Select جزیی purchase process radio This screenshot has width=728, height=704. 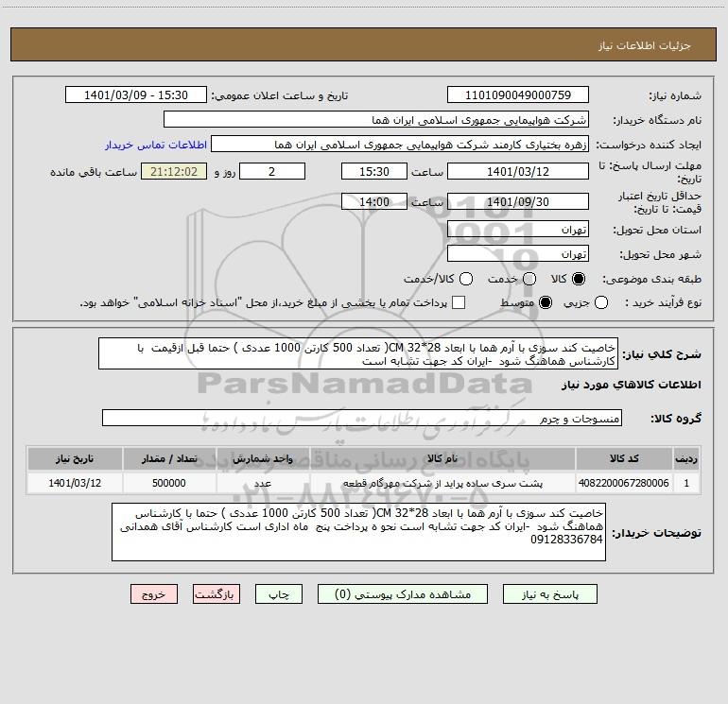(601, 303)
